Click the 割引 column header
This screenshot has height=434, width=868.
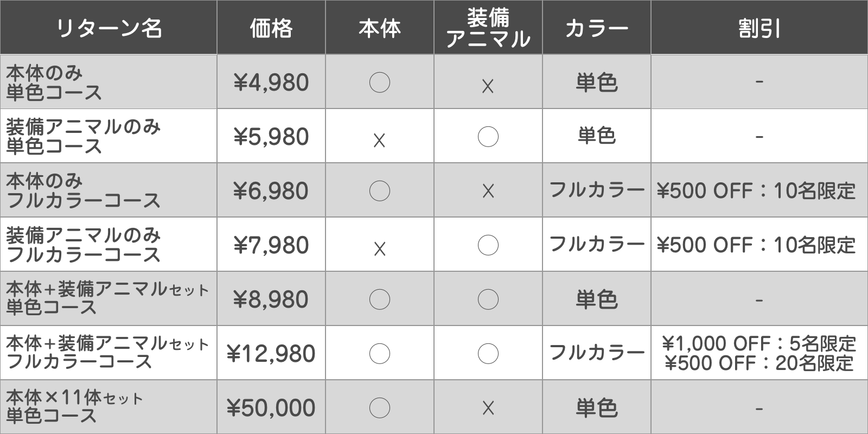click(759, 28)
